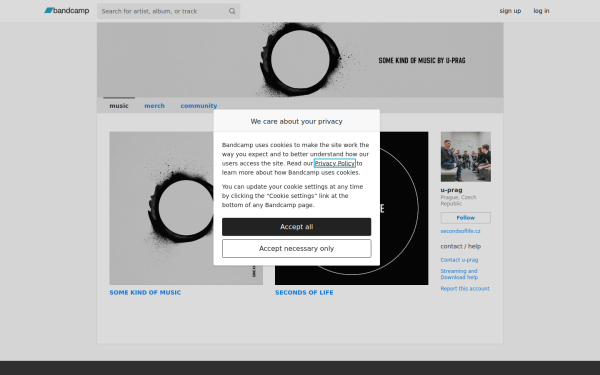This screenshot has width=600, height=375.
Task: Switch to the merch tab
Action: coord(155,106)
